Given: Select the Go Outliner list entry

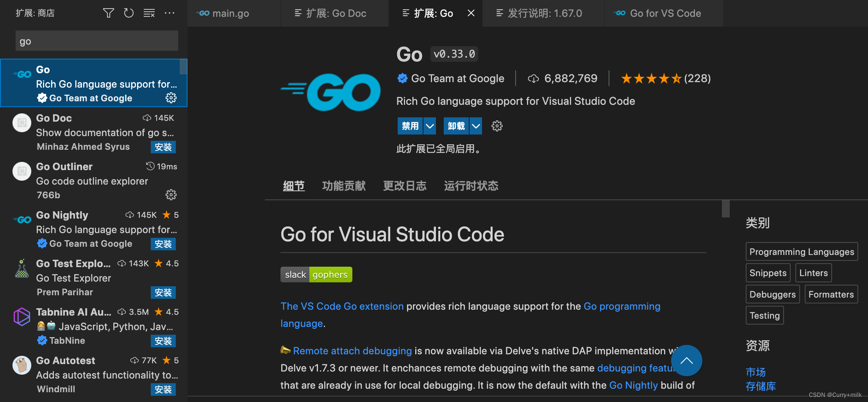Looking at the screenshot, I should point(94,181).
